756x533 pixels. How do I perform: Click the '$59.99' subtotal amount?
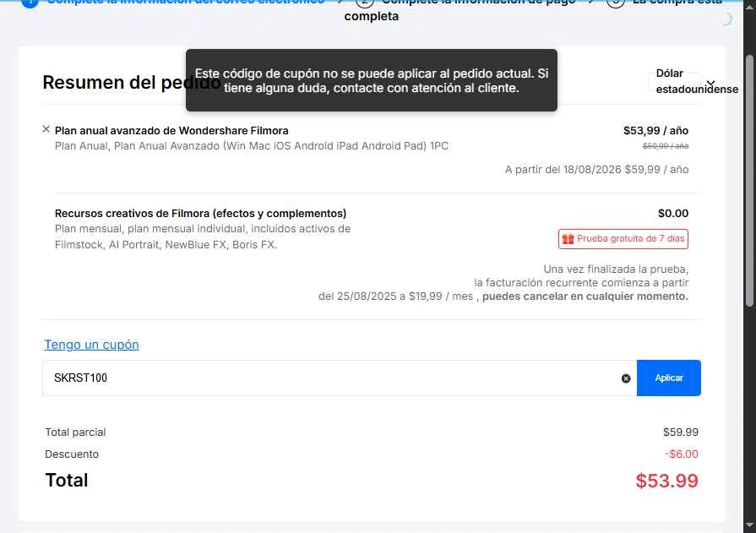680,432
